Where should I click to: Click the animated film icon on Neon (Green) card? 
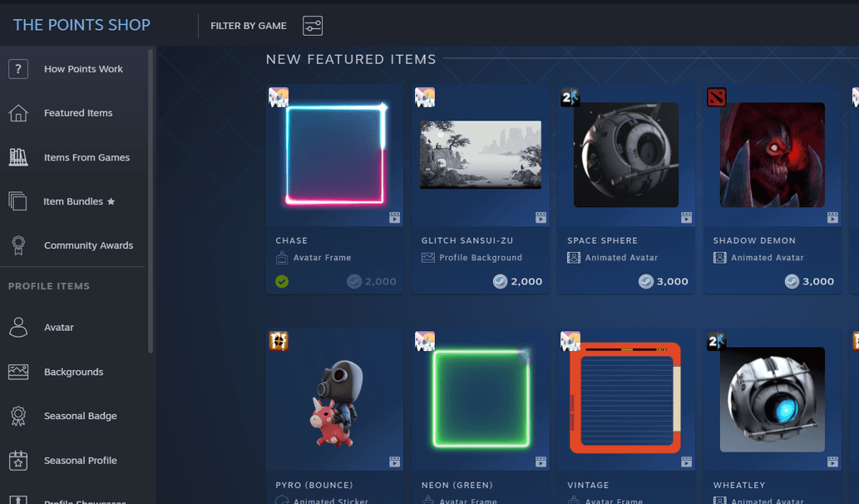pos(541,462)
